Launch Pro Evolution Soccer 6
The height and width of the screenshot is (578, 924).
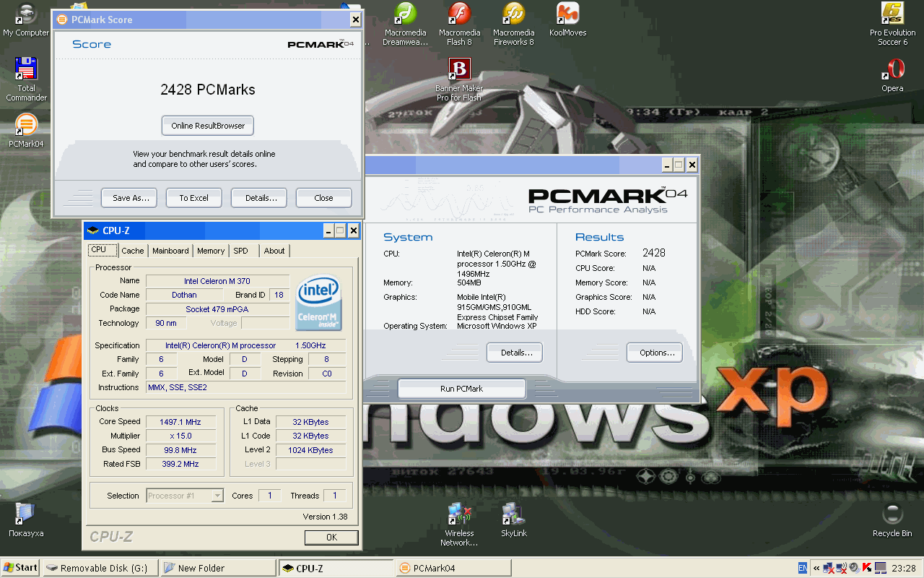click(x=892, y=25)
